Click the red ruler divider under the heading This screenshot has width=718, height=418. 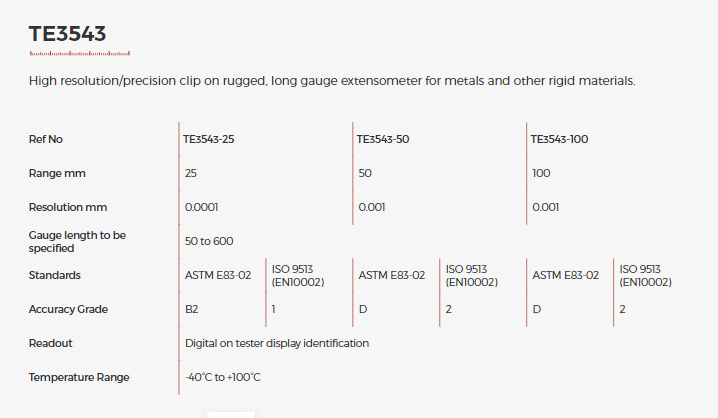(80, 54)
